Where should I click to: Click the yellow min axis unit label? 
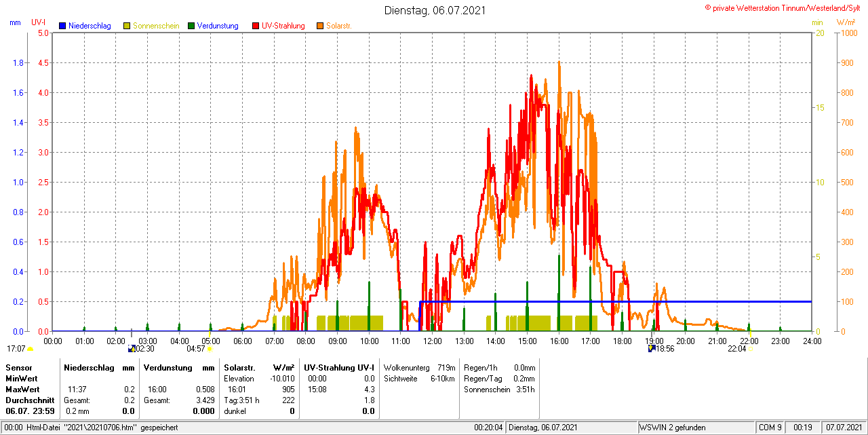pyautogui.click(x=817, y=22)
